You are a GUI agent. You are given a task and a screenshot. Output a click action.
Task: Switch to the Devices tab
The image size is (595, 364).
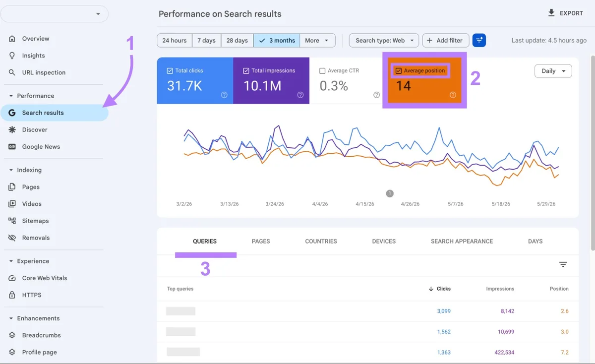click(384, 242)
